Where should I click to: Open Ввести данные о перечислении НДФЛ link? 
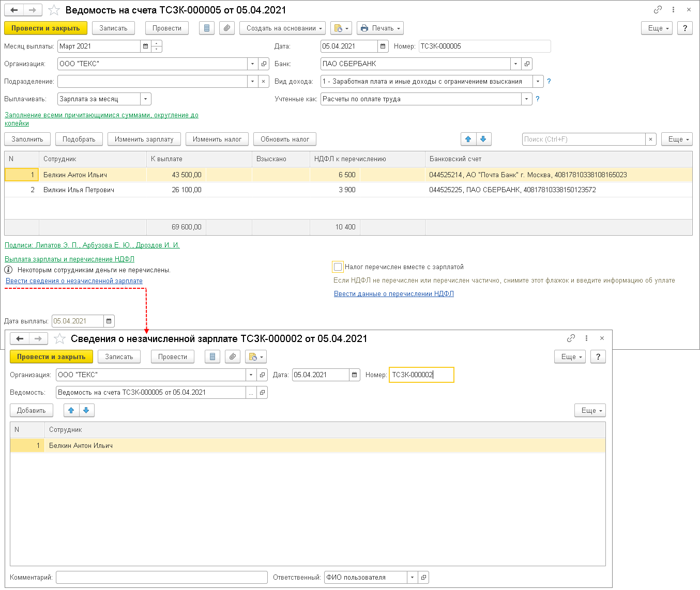394,293
